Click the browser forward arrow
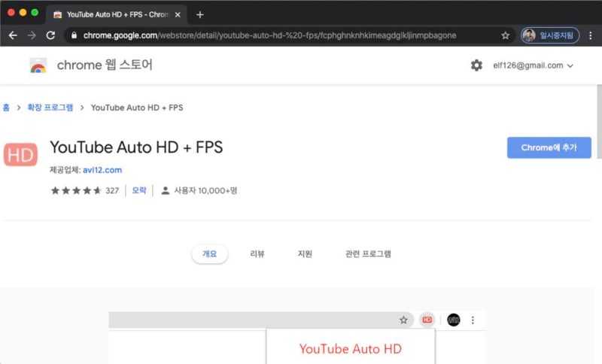This screenshot has width=602, height=364. click(x=32, y=35)
